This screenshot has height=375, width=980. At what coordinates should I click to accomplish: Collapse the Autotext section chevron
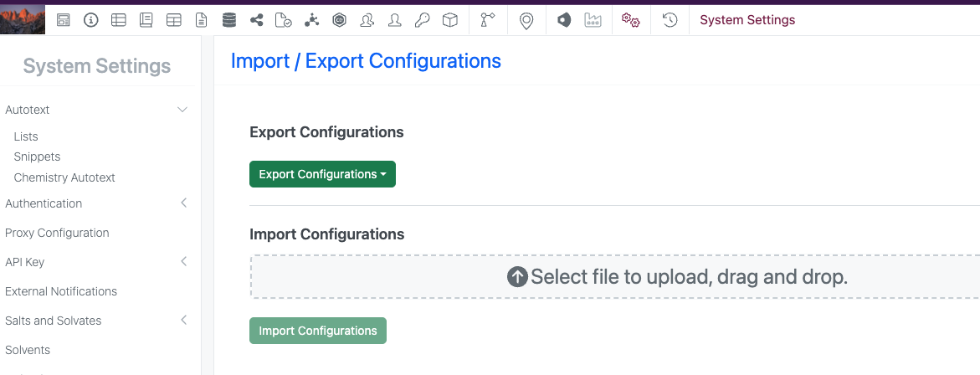click(182, 110)
